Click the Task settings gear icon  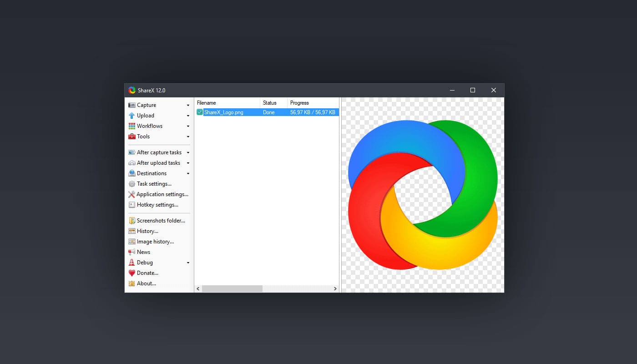point(132,184)
